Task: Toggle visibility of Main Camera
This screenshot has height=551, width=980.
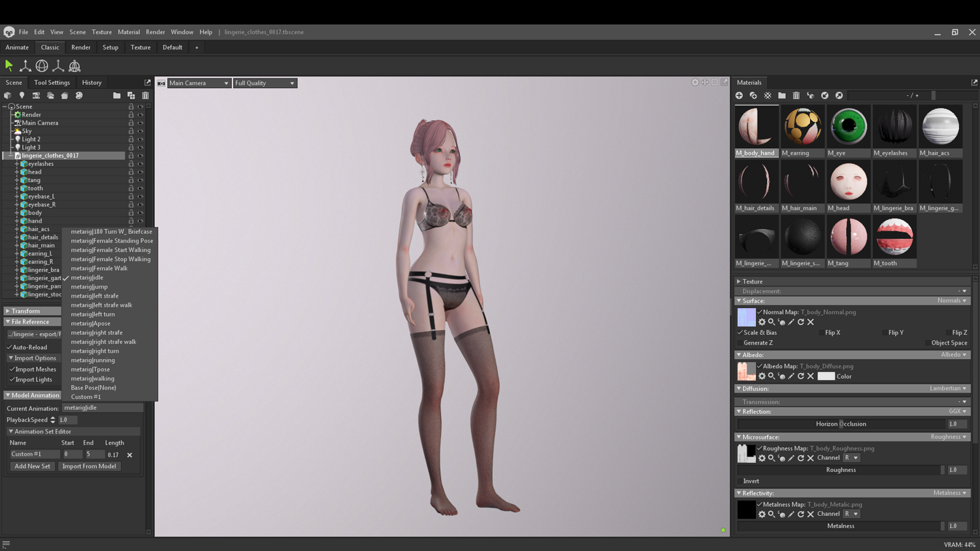Action: (x=140, y=123)
